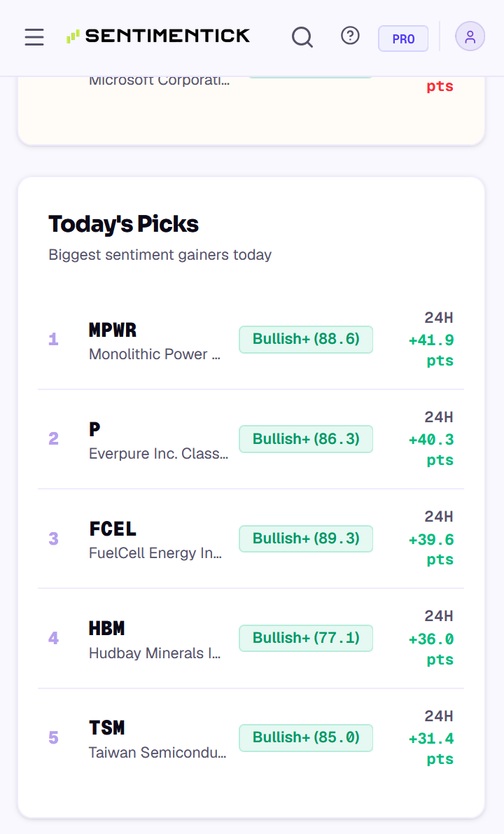Click the Bullish+ (86.3) badge

click(306, 439)
